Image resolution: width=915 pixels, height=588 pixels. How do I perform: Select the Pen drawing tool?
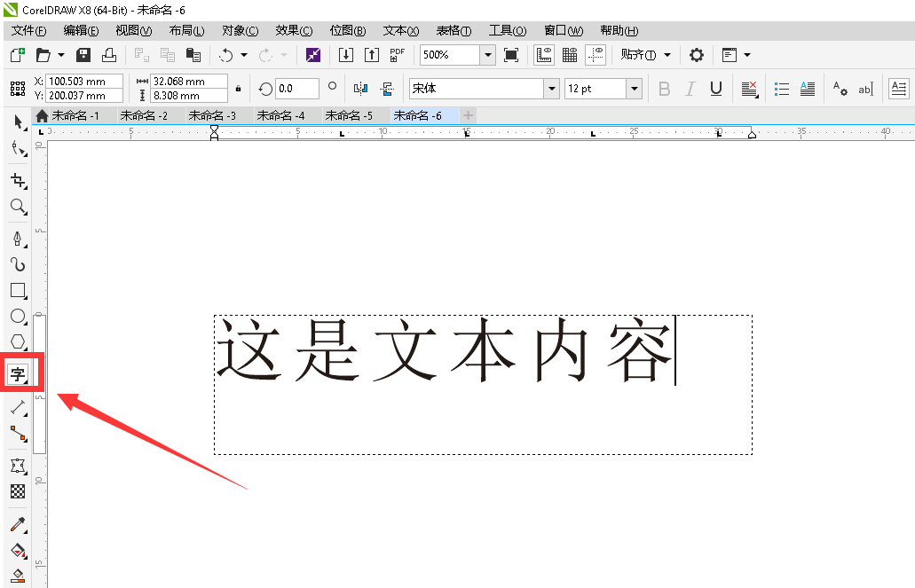18,239
